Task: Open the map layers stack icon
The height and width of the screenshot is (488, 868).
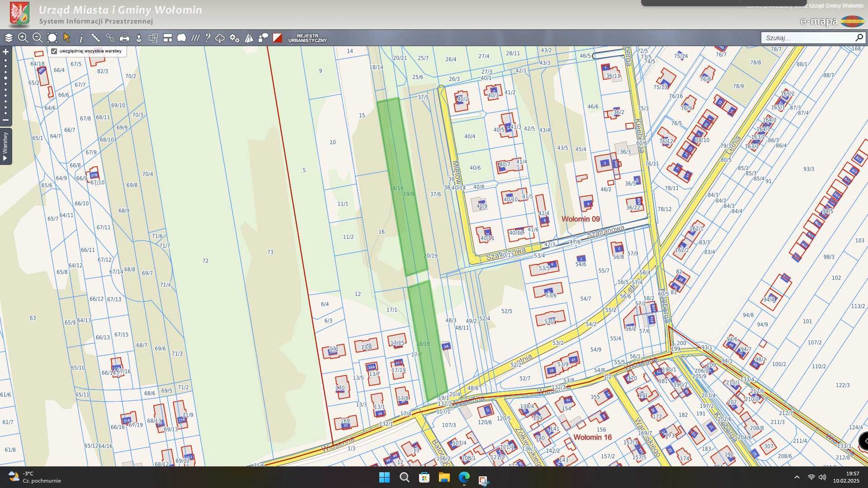Action: pyautogui.click(x=9, y=38)
